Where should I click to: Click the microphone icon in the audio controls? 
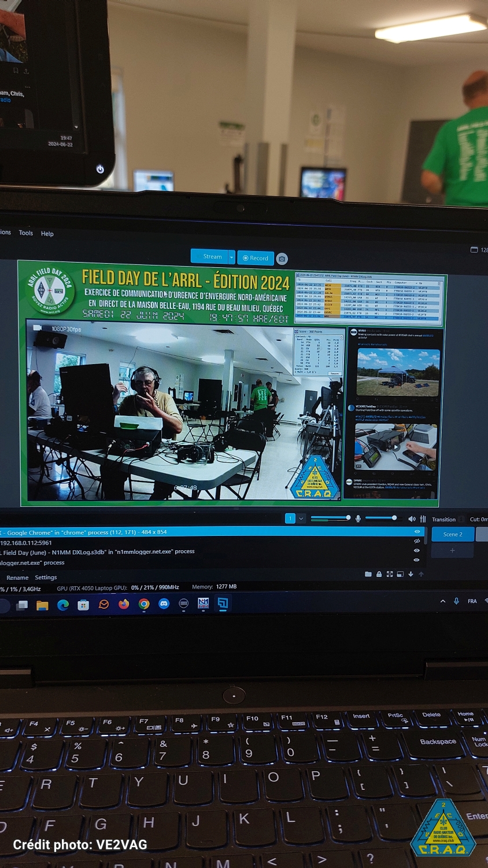(358, 518)
